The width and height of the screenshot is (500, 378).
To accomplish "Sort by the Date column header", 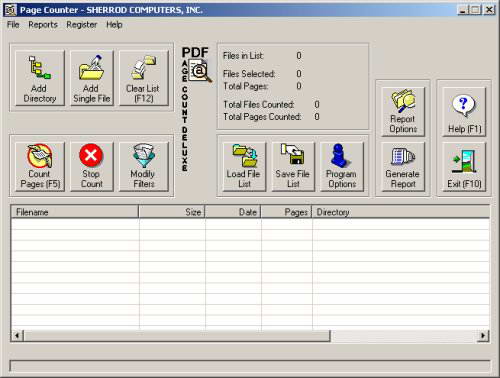I will click(233, 212).
